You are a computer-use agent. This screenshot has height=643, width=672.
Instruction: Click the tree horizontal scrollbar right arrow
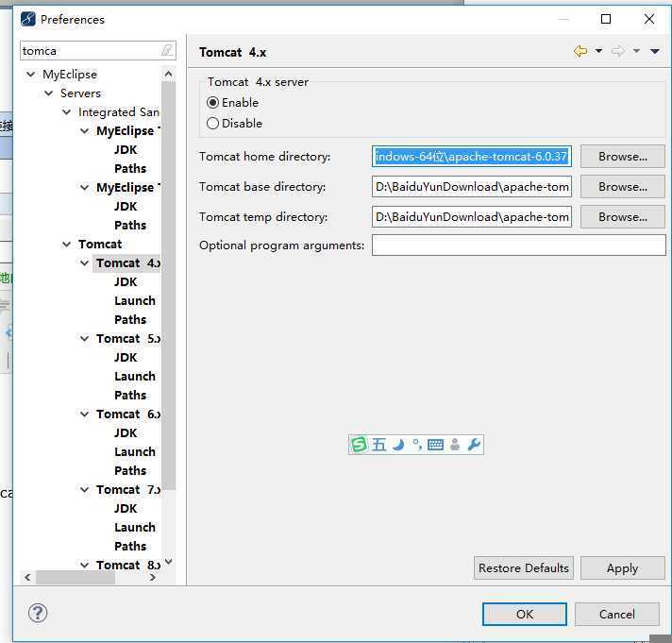(152, 577)
